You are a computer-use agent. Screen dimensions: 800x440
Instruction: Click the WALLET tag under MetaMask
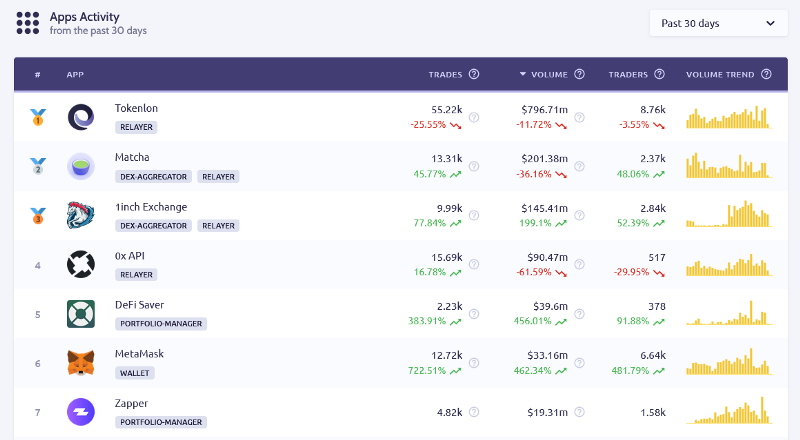(x=135, y=373)
